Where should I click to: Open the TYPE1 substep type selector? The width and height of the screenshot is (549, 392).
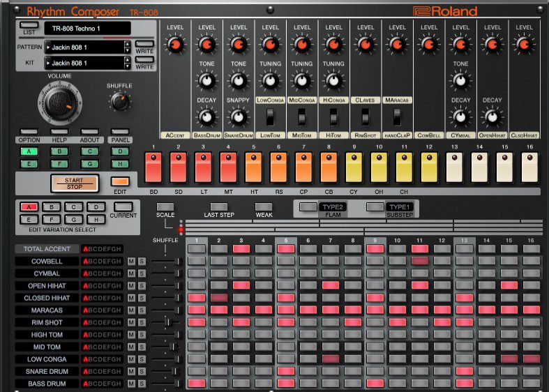point(400,207)
